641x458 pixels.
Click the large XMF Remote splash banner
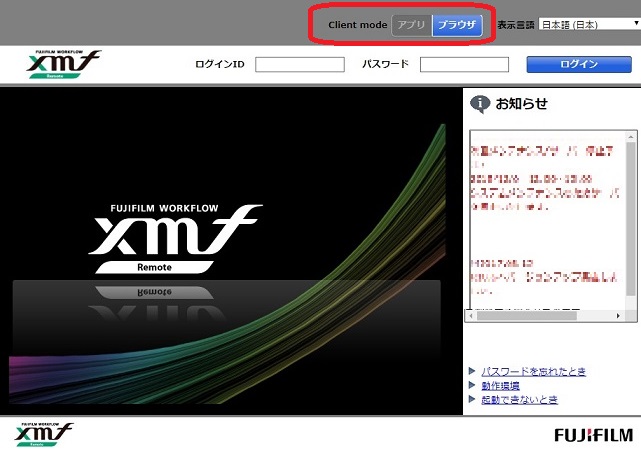(231, 251)
